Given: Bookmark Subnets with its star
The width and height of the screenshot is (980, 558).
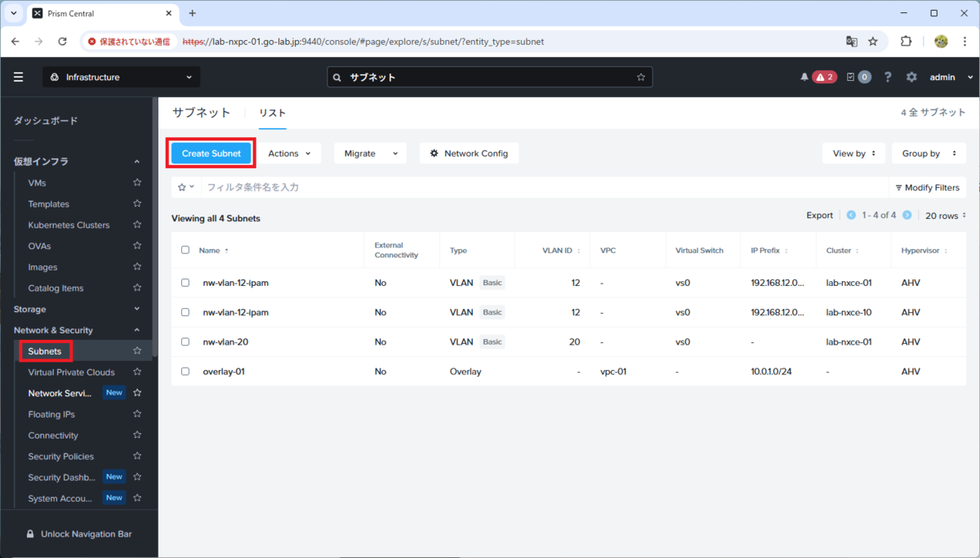Looking at the screenshot, I should tap(137, 351).
